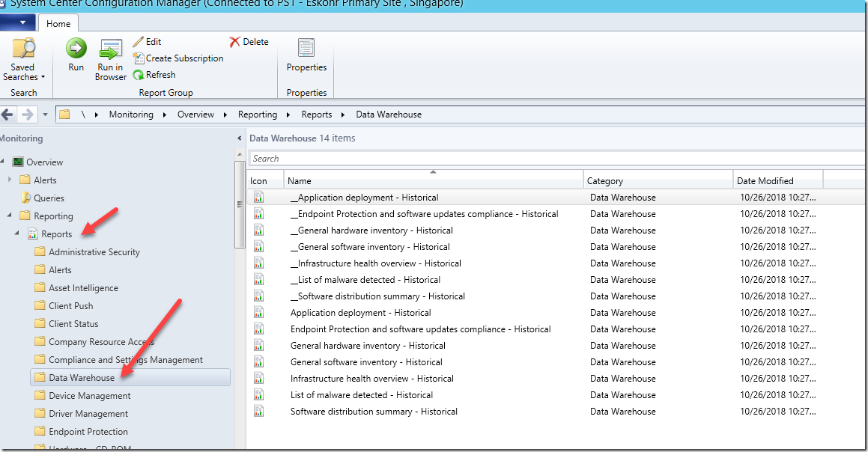Viewport: 868px width, 452px height.
Task: Select the Home ribbon tab
Action: pyautogui.click(x=58, y=24)
